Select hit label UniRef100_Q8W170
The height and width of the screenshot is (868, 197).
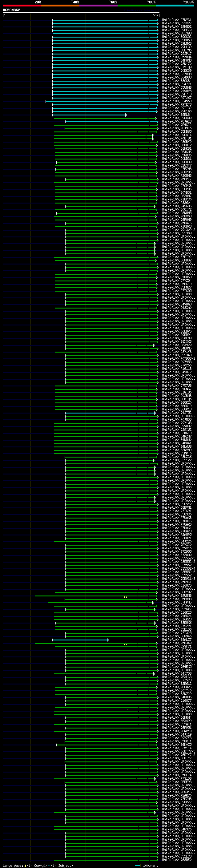176,64
